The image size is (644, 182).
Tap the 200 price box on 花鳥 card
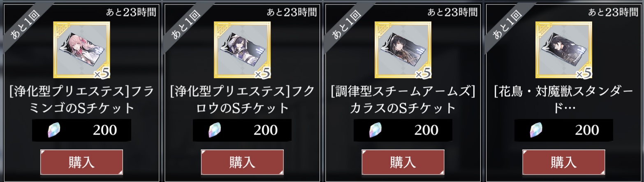pos(564,130)
